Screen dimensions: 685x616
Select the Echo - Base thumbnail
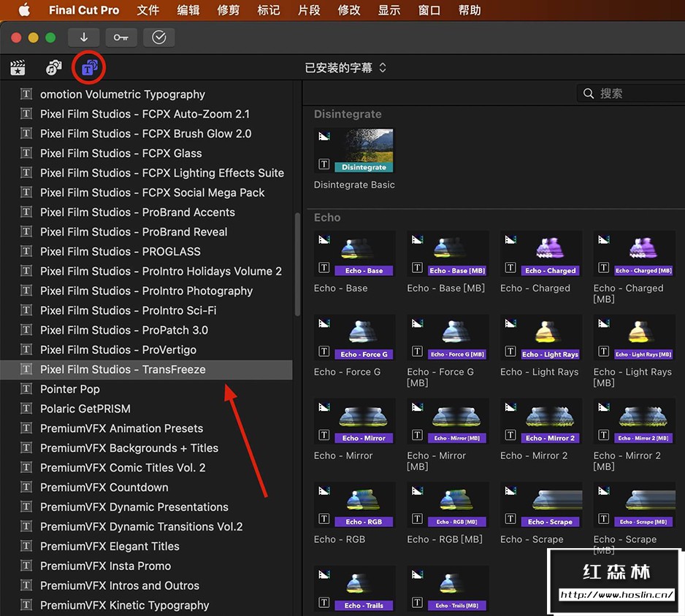[354, 254]
